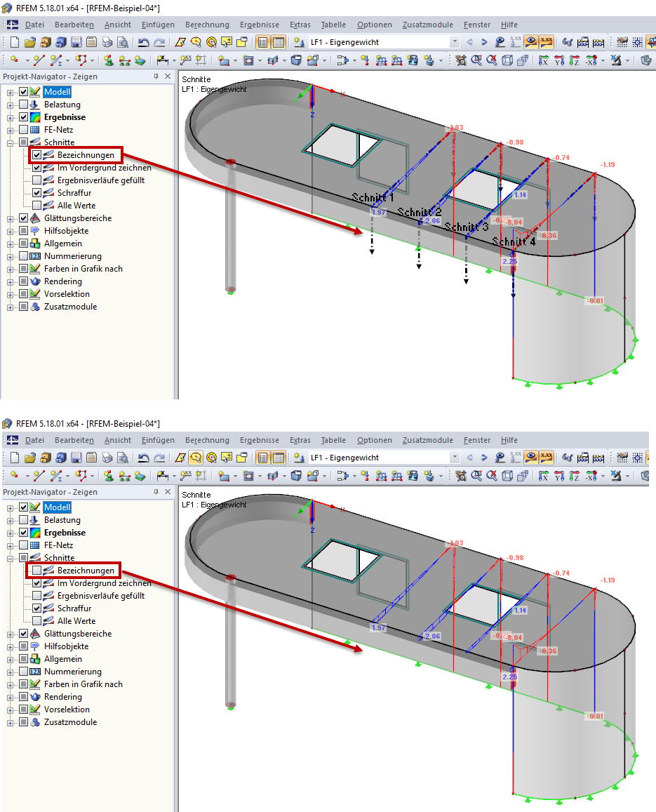
Task: Collapse the Schnitte tree branch
Action: point(9,142)
